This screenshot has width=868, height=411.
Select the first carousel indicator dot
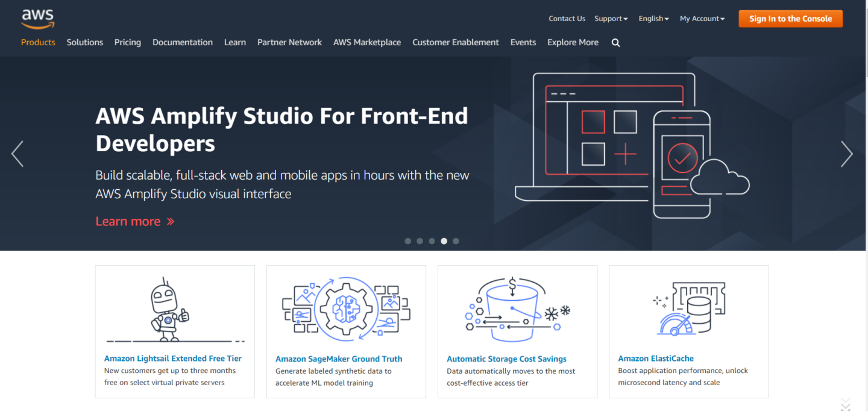pos(408,241)
